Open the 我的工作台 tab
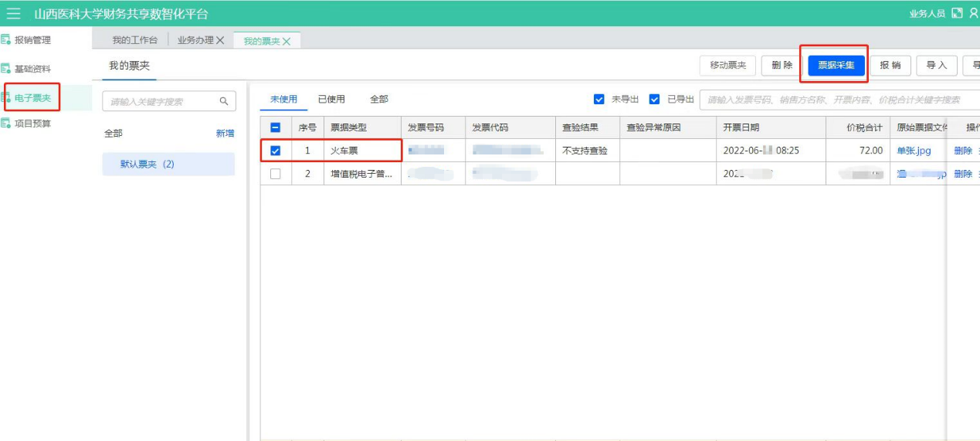Screen dimensions: 980x441 (x=134, y=40)
